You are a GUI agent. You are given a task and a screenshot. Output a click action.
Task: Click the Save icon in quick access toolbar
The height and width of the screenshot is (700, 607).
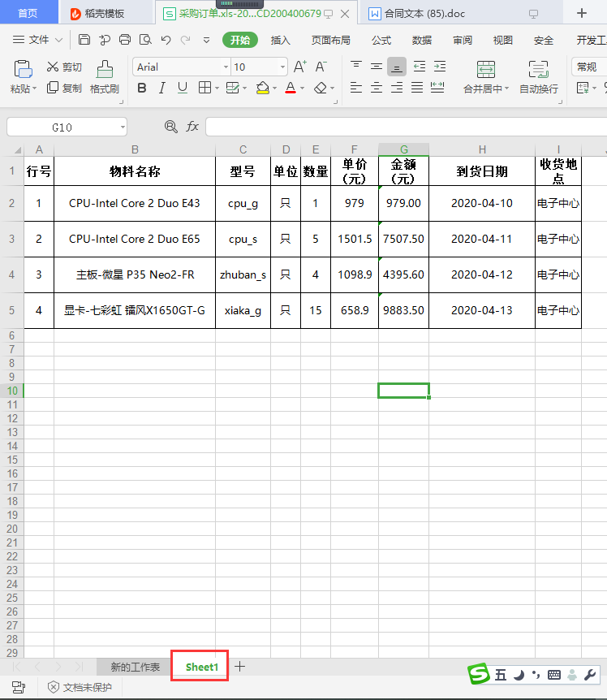84,40
